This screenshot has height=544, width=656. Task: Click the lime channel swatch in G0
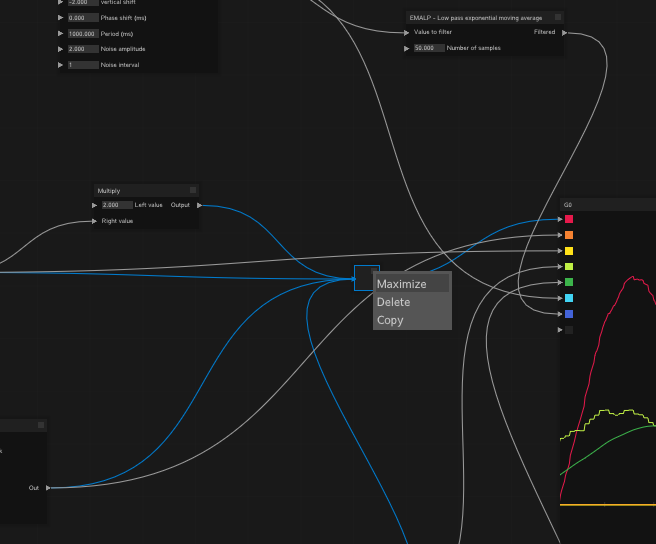click(x=569, y=267)
